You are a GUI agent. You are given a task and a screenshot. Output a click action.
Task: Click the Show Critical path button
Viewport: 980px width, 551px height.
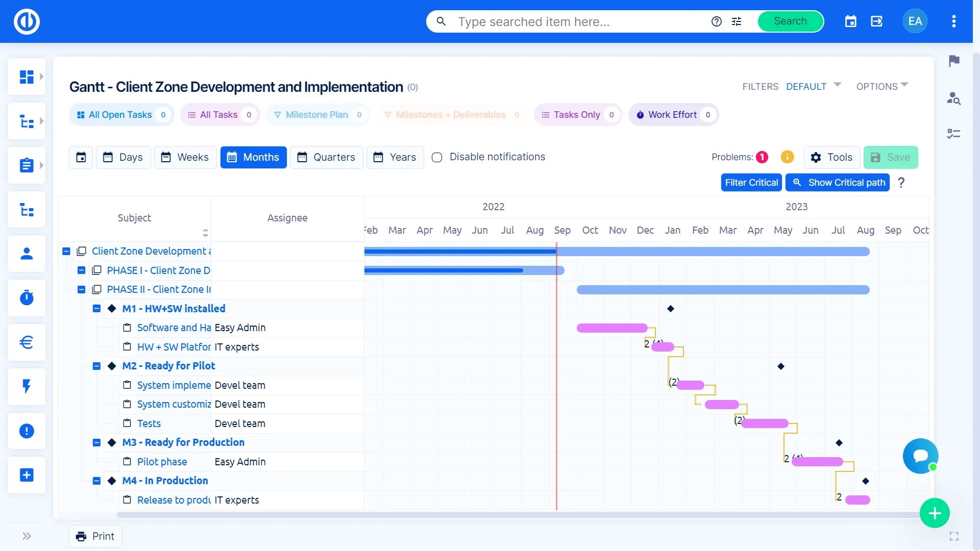(837, 183)
